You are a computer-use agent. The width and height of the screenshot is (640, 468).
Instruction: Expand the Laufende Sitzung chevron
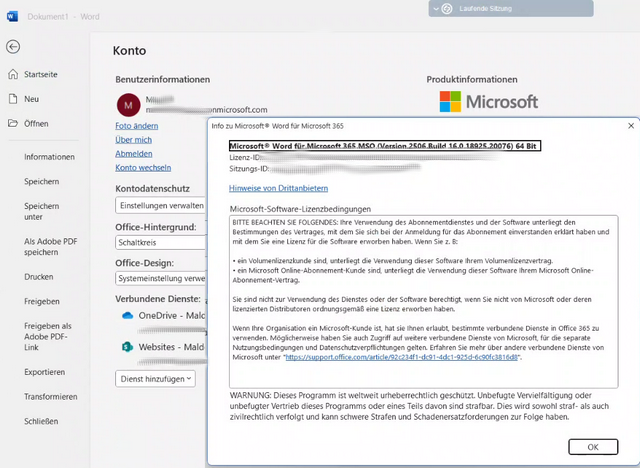[436, 9]
